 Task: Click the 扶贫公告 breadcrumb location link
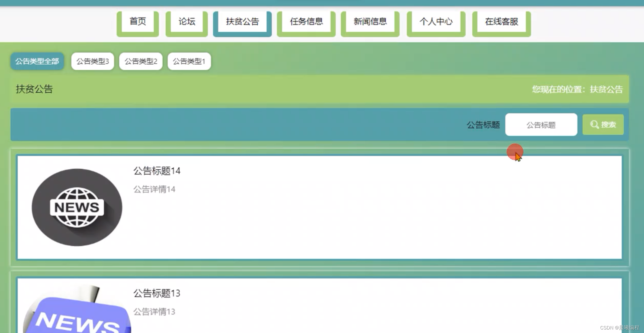click(606, 89)
